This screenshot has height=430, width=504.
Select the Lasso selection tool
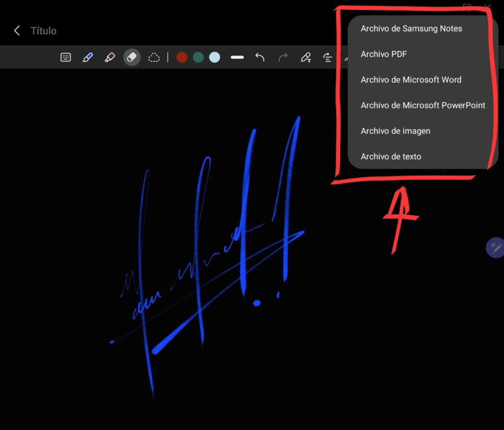coord(154,58)
